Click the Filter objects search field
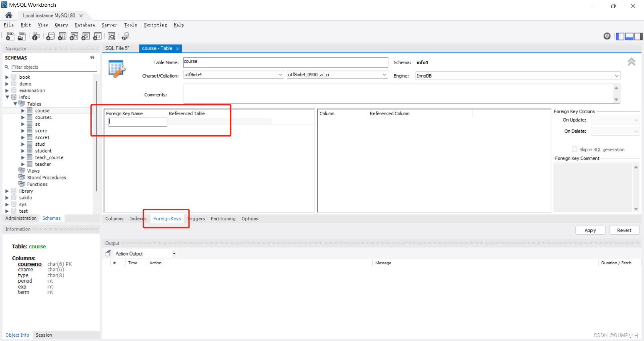Image resolution: width=644 pixels, height=341 pixels. pos(54,67)
